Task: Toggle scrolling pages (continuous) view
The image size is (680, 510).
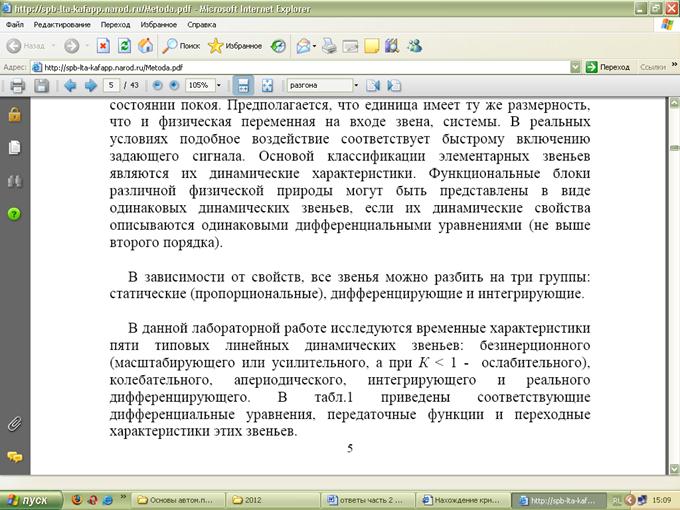Action: [x=243, y=85]
